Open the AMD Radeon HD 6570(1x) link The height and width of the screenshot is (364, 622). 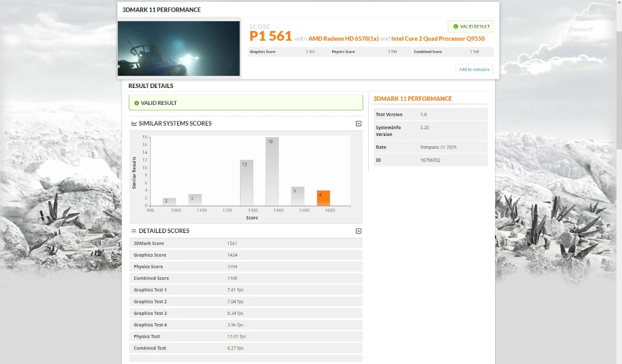[x=343, y=39]
